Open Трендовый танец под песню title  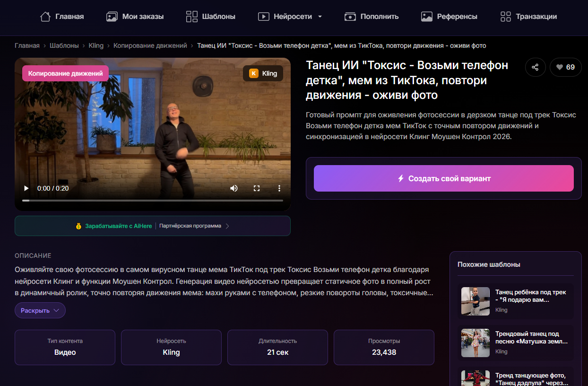tap(531, 337)
